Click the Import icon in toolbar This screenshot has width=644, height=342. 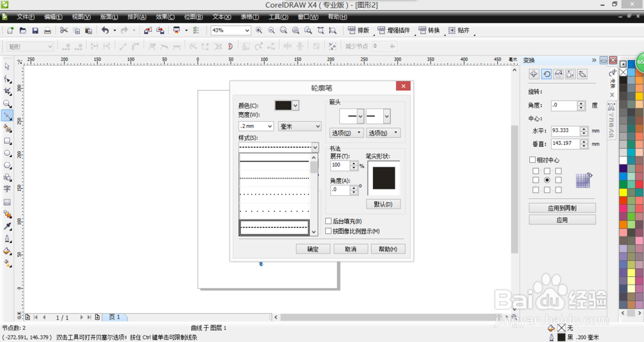point(148,30)
